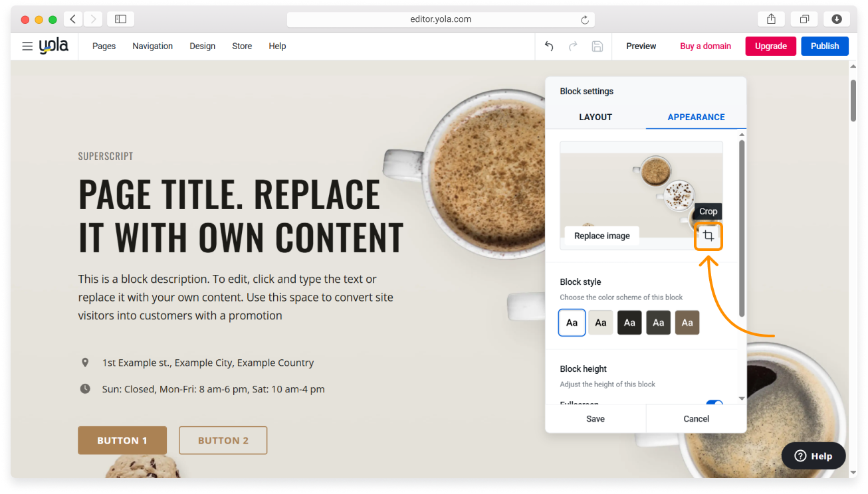This screenshot has height=494, width=868.
Task: Click the save disk icon in toolbar
Action: coord(597,46)
